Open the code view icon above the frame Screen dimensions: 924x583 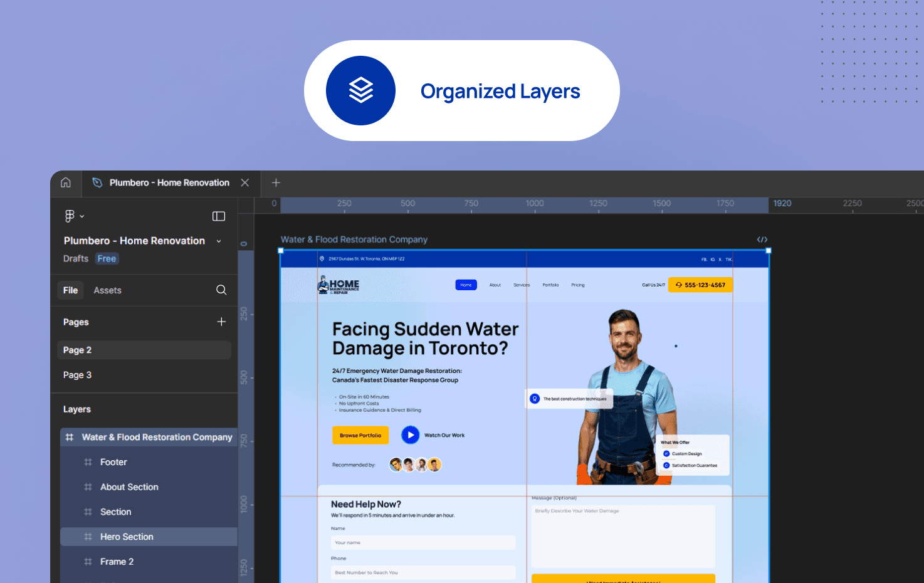point(762,239)
